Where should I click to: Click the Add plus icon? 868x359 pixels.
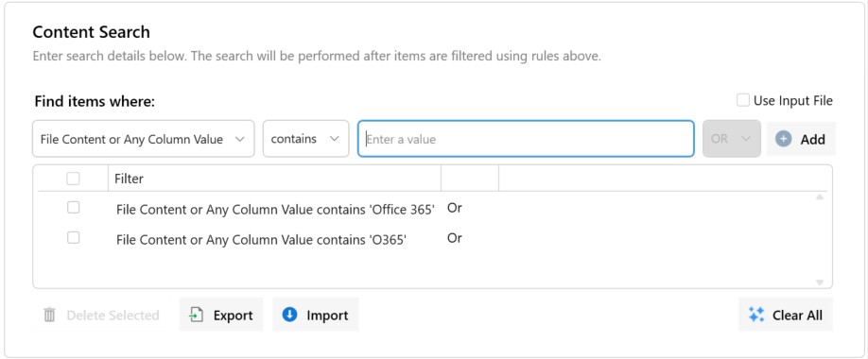(x=783, y=139)
